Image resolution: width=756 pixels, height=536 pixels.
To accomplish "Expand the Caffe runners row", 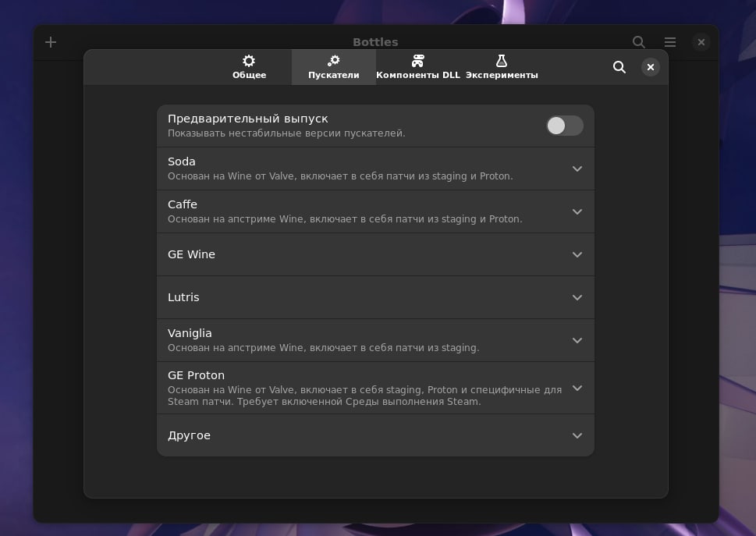I will pos(375,211).
